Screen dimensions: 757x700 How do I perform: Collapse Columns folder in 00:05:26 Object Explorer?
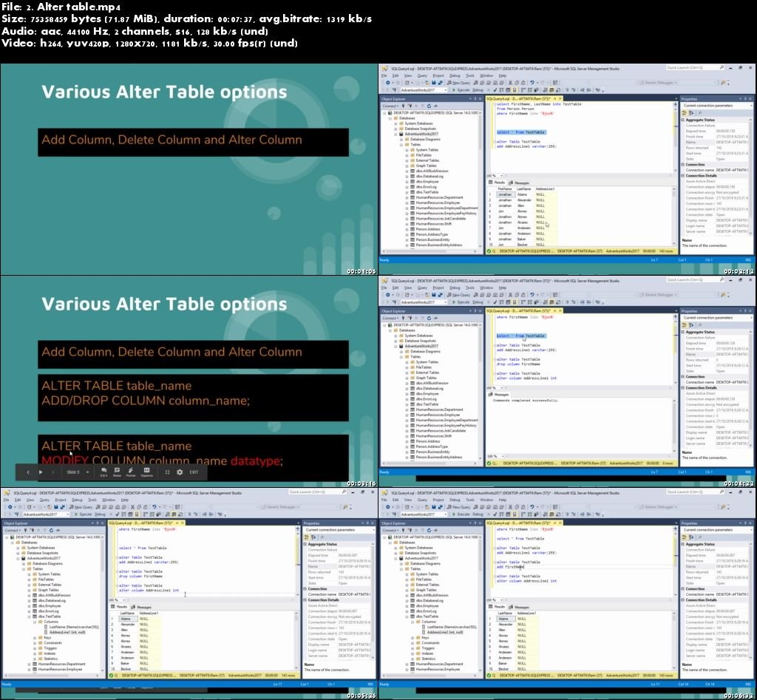click(x=35, y=622)
